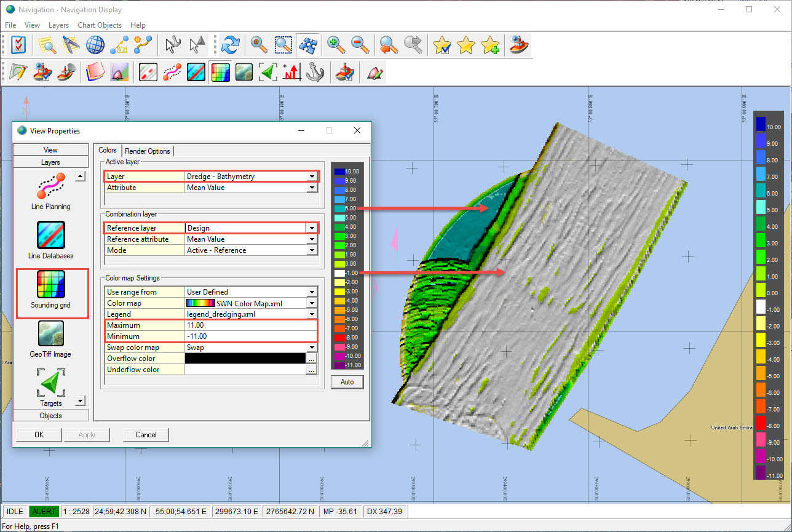The width and height of the screenshot is (792, 532).
Task: Open the Line Databases layer icon
Action: tap(51, 236)
